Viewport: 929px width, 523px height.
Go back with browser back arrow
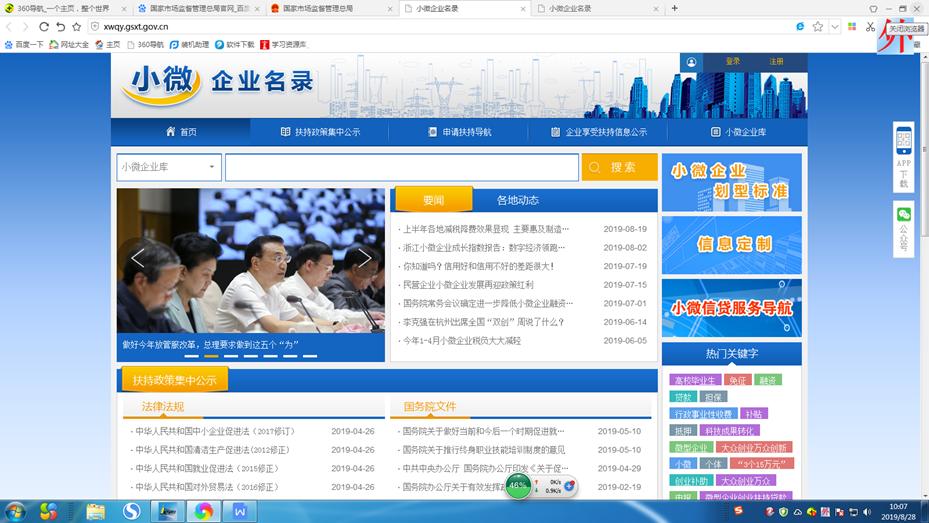(9, 27)
